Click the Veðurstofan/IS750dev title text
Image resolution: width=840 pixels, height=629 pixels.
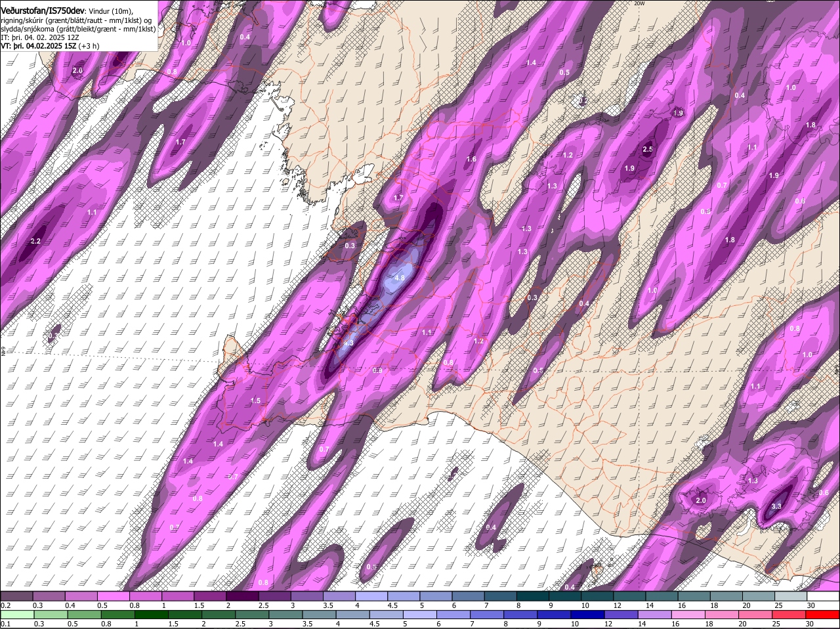43,11
